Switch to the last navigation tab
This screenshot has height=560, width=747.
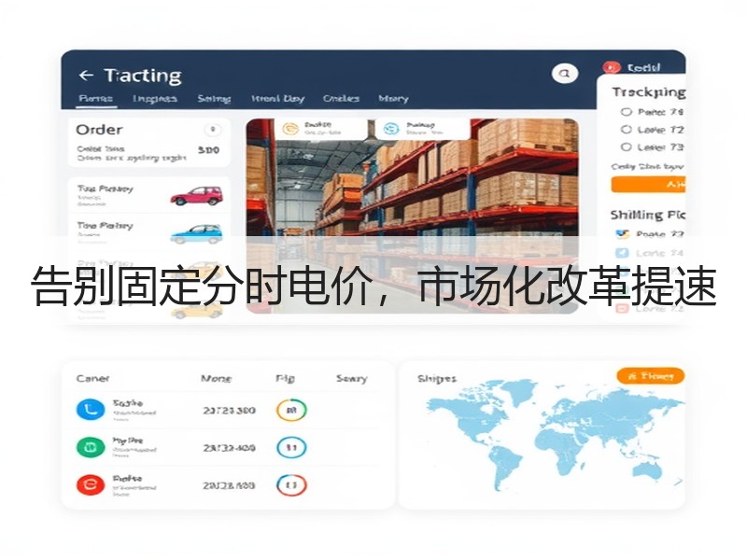[393, 99]
